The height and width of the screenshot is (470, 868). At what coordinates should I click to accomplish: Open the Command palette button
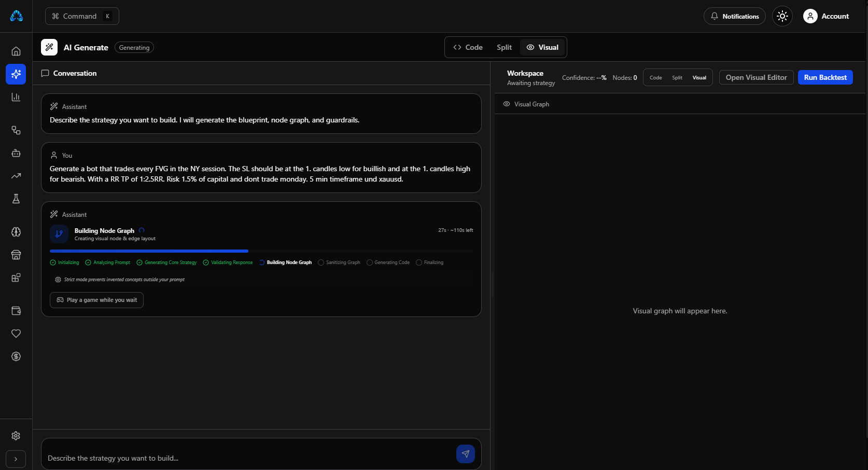tap(82, 16)
